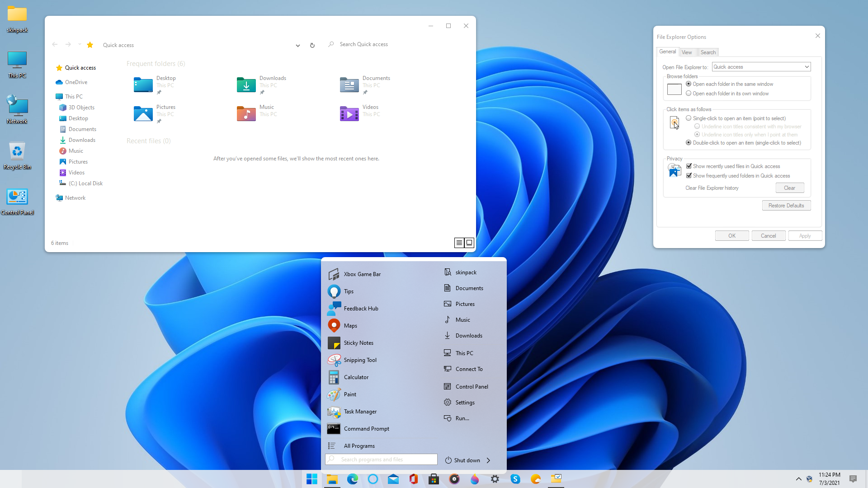This screenshot has height=488, width=868.
Task: Switch to large icons view button
Action: coord(469,243)
